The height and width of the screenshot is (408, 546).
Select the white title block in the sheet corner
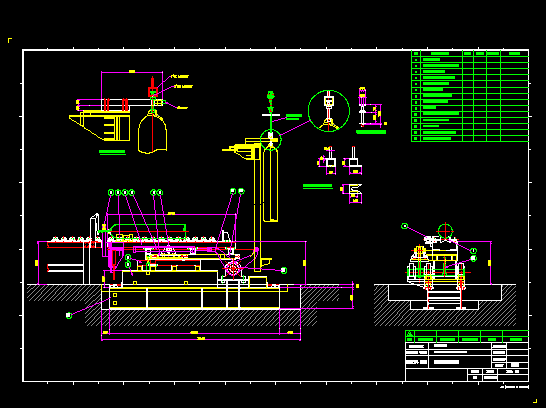click(x=467, y=362)
